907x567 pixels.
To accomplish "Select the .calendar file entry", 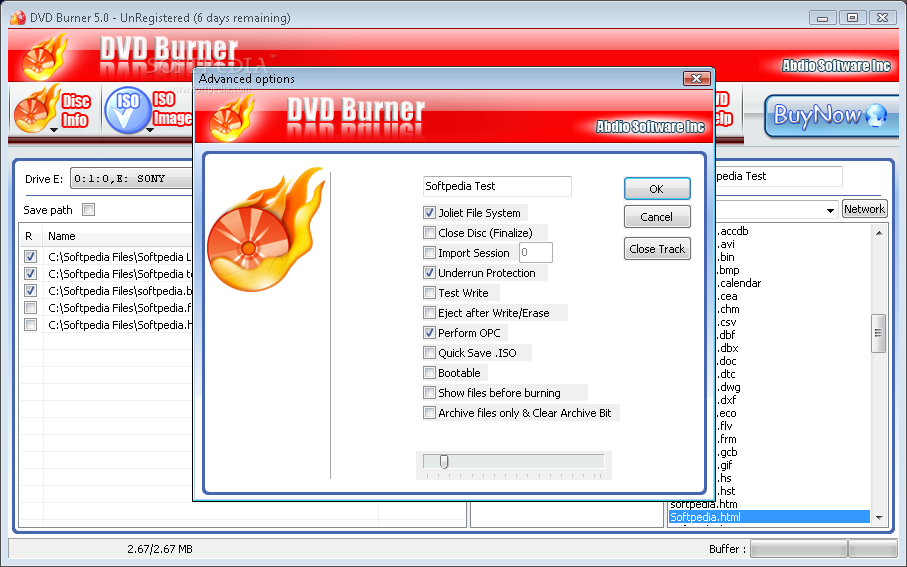I will pos(739,284).
